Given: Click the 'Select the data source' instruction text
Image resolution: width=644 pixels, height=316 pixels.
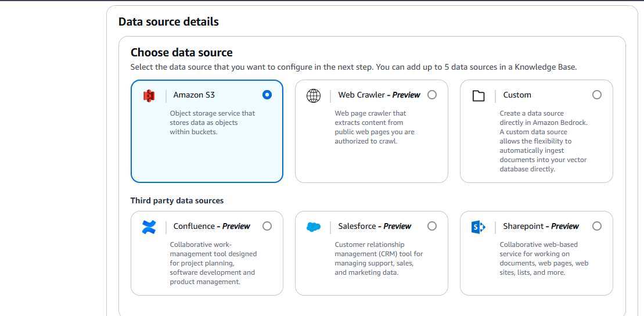Looking at the screenshot, I should coord(354,67).
